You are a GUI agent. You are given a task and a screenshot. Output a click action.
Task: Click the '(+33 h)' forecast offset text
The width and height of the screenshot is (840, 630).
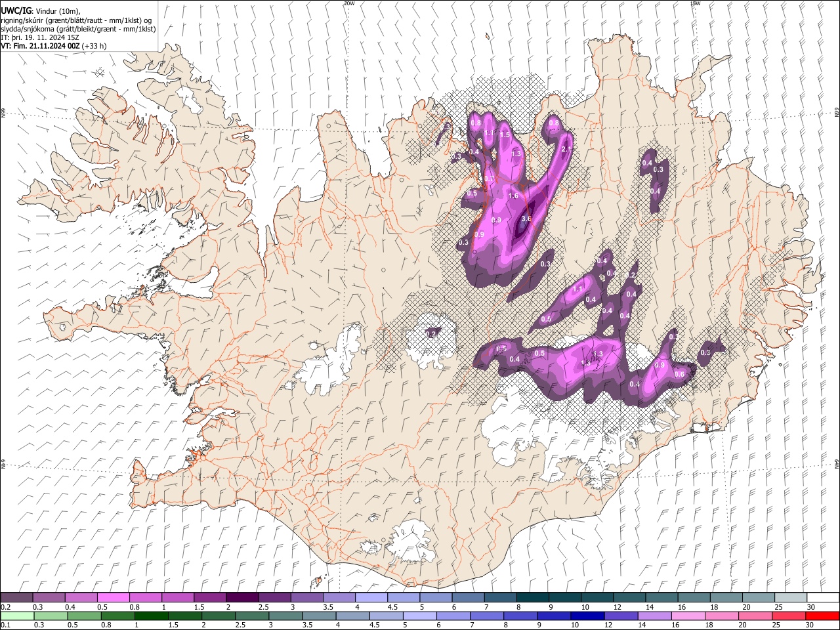point(94,46)
